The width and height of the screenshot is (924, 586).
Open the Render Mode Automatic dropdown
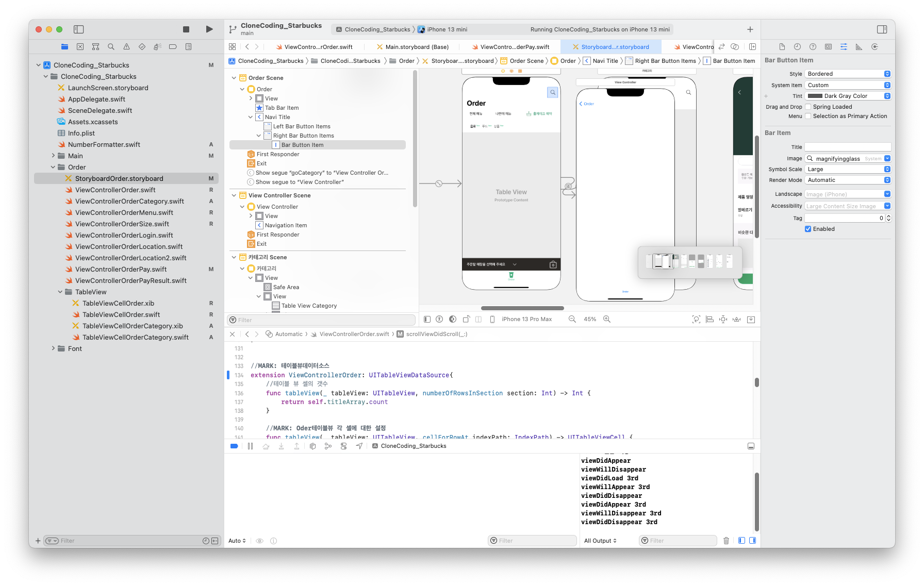tap(848, 180)
